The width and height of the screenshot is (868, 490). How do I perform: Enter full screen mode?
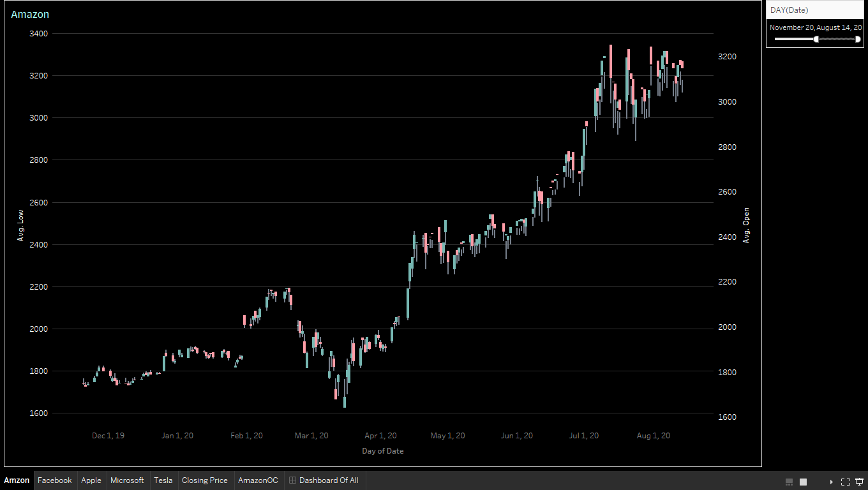pyautogui.click(x=846, y=481)
